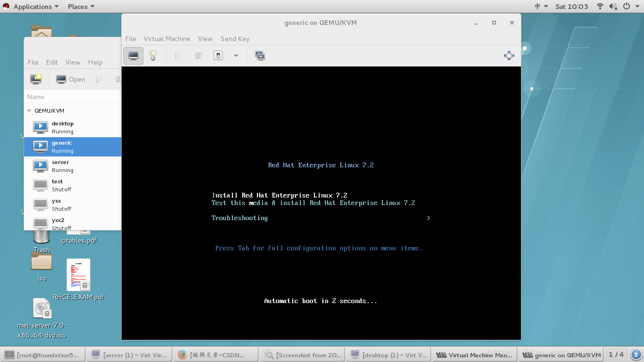Screen dimensions: 644x362
Task: Select the yxx virtual machine row
Action: [x=73, y=205]
